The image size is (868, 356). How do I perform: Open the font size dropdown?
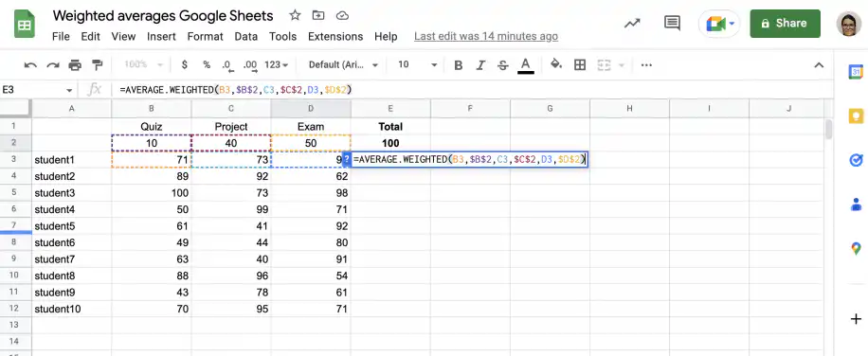417,64
